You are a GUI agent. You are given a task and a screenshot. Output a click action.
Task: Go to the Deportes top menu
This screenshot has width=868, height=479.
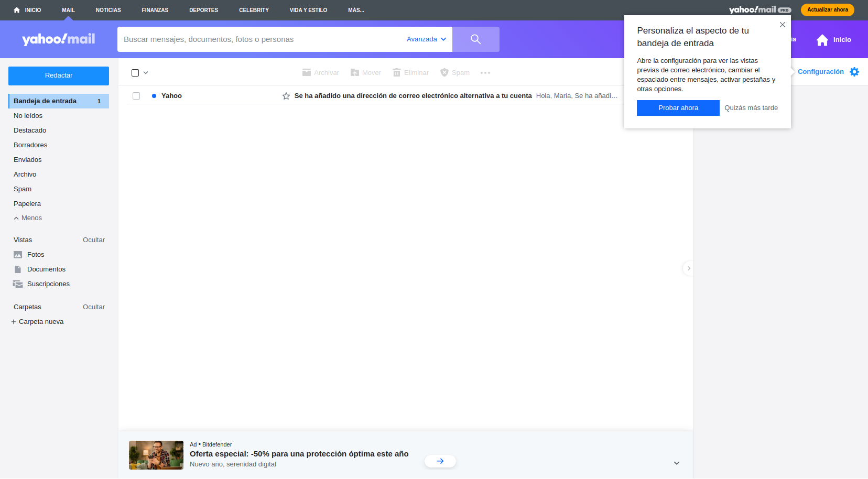coord(203,10)
